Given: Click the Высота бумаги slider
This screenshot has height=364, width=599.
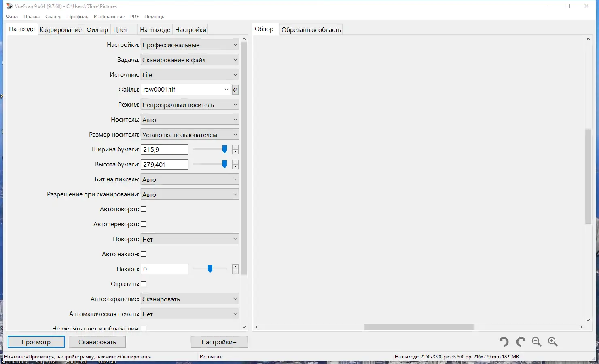Looking at the screenshot, I should tap(210, 164).
